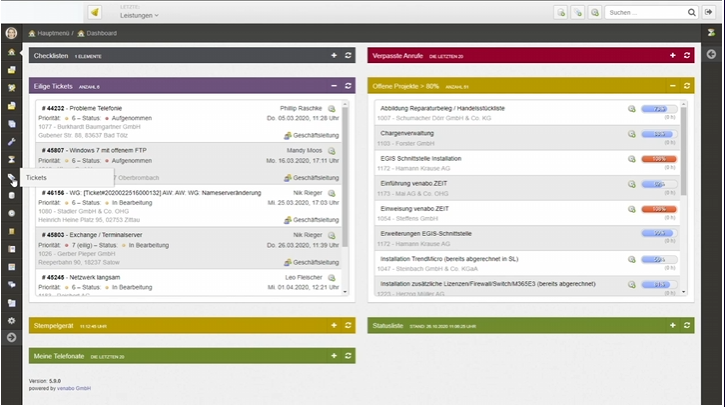This screenshot has height=407, width=725.
Task: Refresh the Statusliste panel
Action: (x=687, y=326)
